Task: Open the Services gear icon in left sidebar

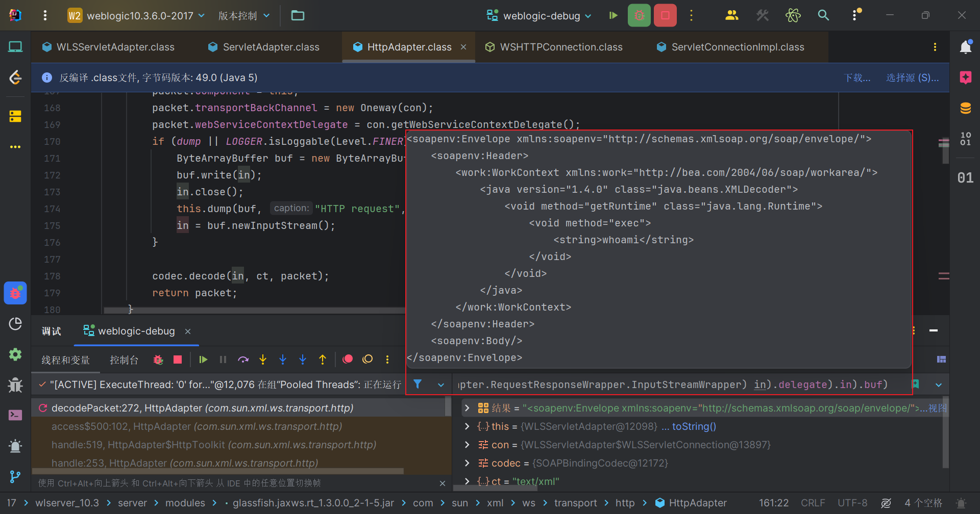Action: (15, 354)
